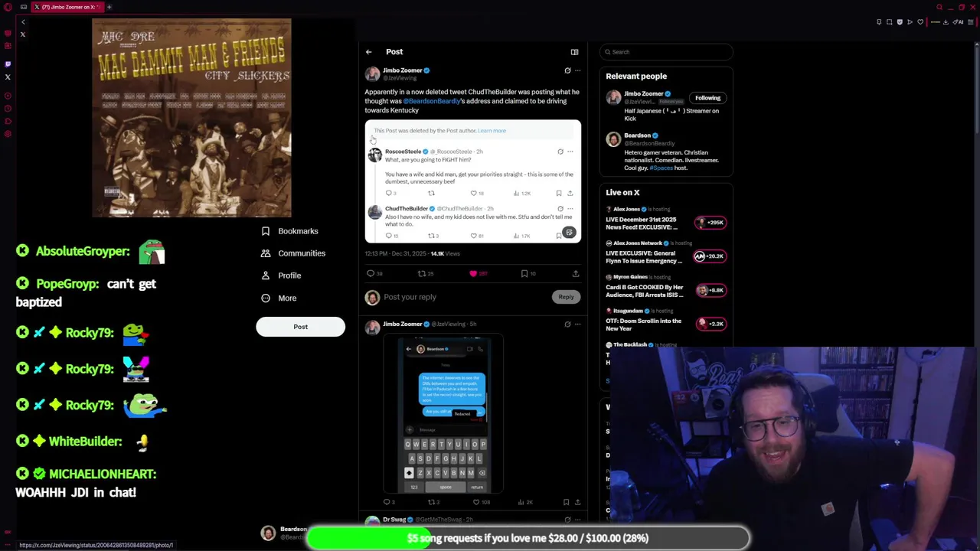Open more options on ChudTheBuilder's tweet
Screen dimensions: 980x551
point(570,208)
